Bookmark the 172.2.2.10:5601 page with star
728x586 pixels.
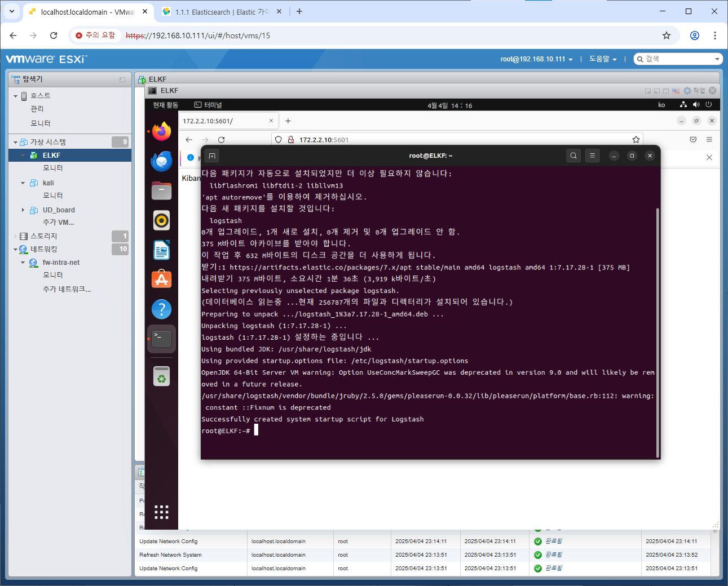click(636, 140)
